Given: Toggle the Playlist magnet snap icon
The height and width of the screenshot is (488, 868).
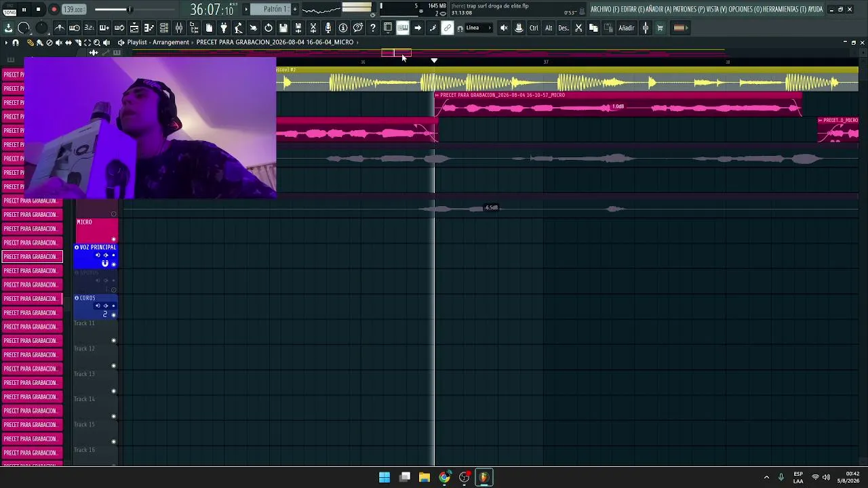Looking at the screenshot, I should coord(16,43).
